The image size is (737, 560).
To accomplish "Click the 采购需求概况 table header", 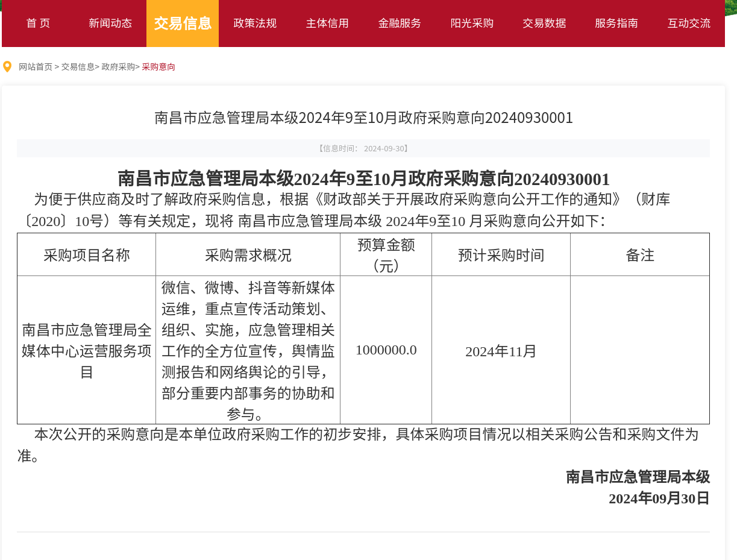I will pos(248,255).
